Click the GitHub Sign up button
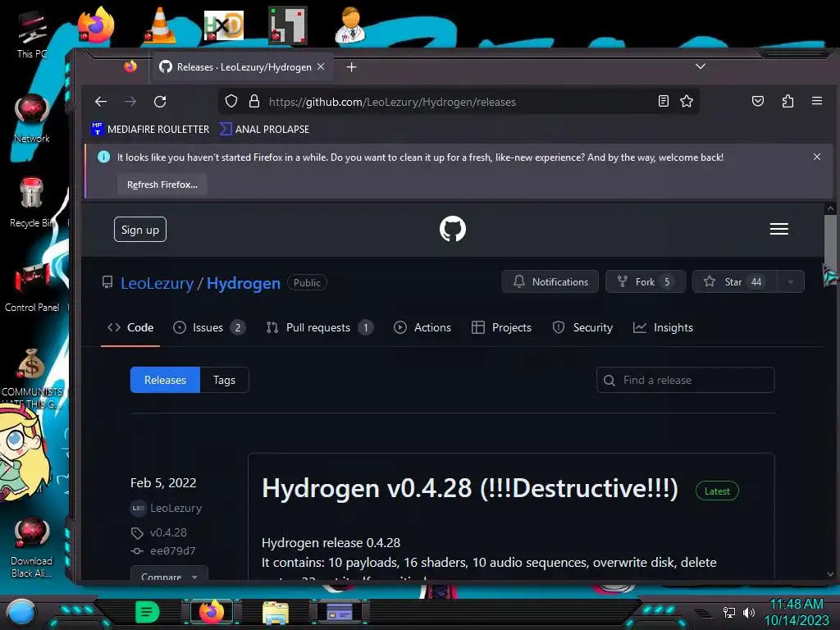The height and width of the screenshot is (630, 840). (139, 230)
